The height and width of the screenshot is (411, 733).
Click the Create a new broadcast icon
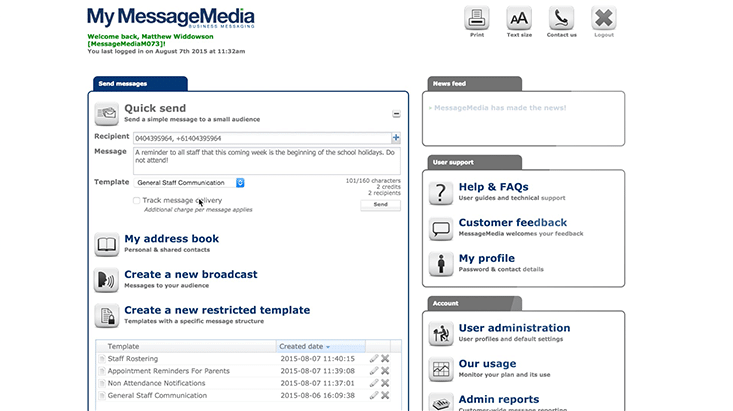click(107, 280)
